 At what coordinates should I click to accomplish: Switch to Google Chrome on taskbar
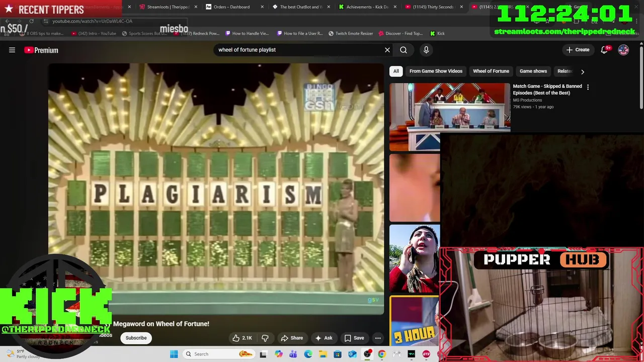coord(382,354)
